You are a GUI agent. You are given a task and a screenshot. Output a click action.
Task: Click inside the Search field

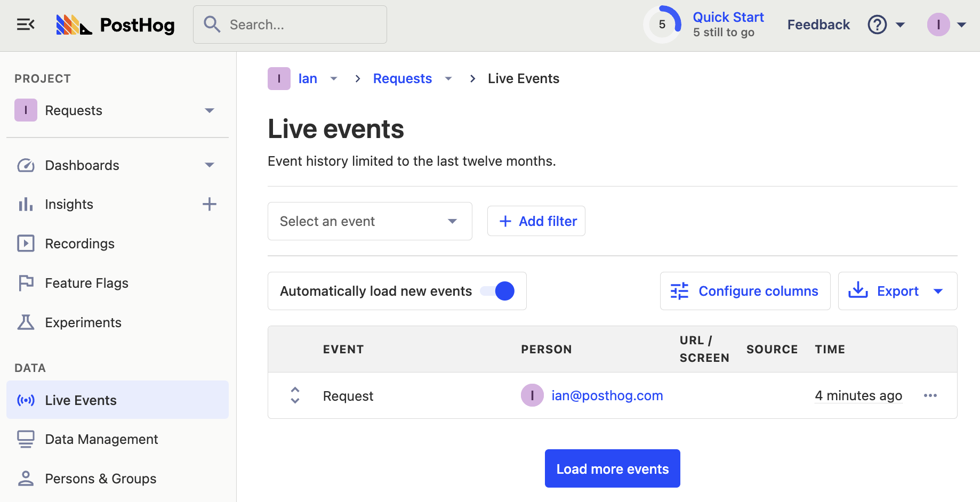[290, 24]
